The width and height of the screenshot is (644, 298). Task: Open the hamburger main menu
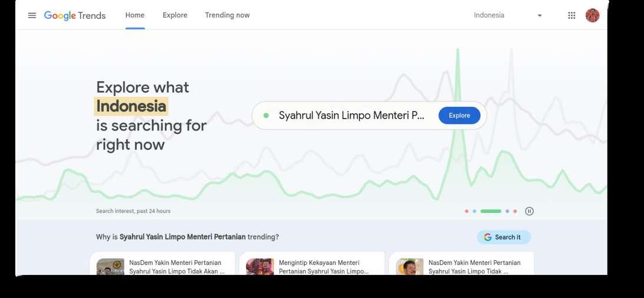pyautogui.click(x=32, y=15)
